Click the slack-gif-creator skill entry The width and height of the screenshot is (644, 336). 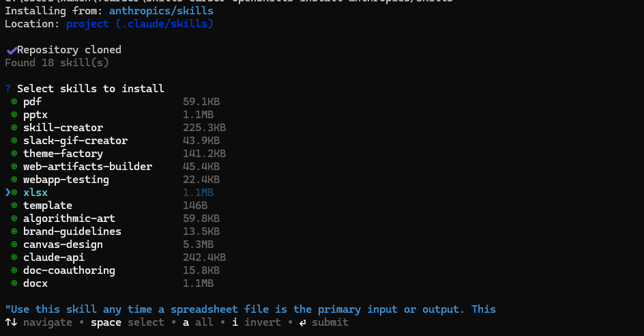(75, 141)
